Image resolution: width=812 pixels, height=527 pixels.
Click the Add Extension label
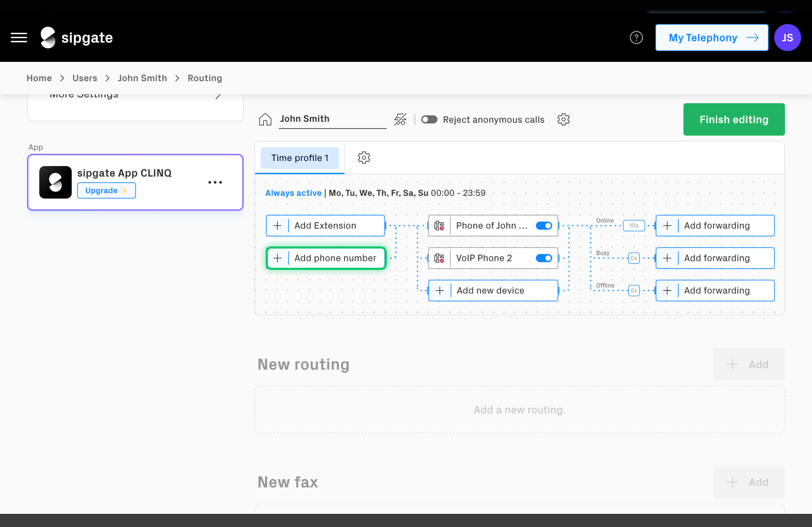coord(325,225)
